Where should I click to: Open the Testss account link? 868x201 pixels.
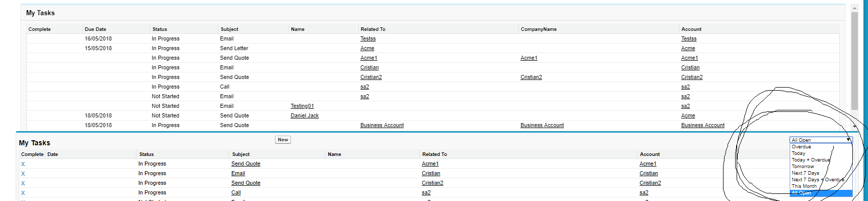tap(689, 39)
